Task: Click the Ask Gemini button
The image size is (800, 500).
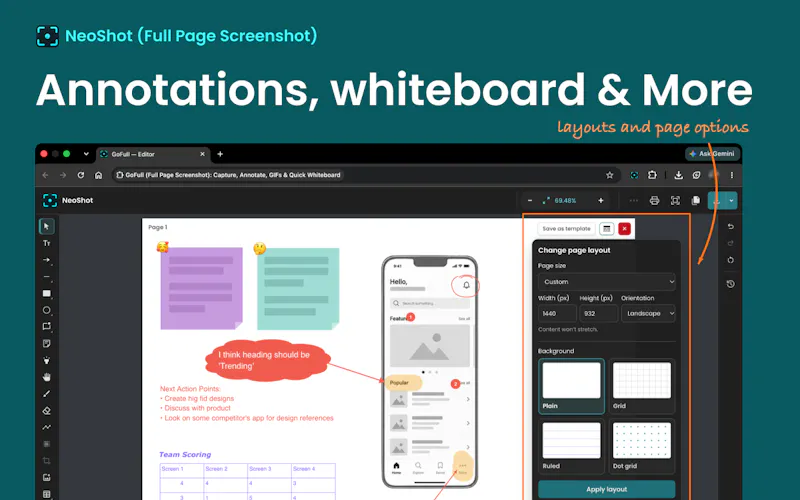Action: point(712,154)
